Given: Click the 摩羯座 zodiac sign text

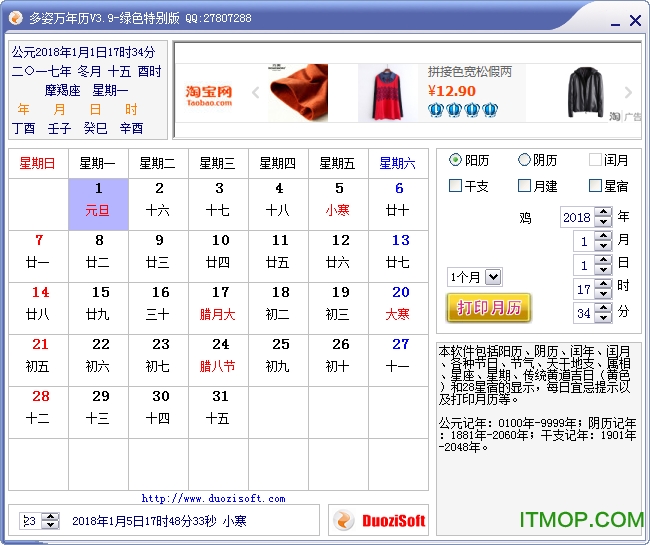Looking at the screenshot, I should point(63,90).
